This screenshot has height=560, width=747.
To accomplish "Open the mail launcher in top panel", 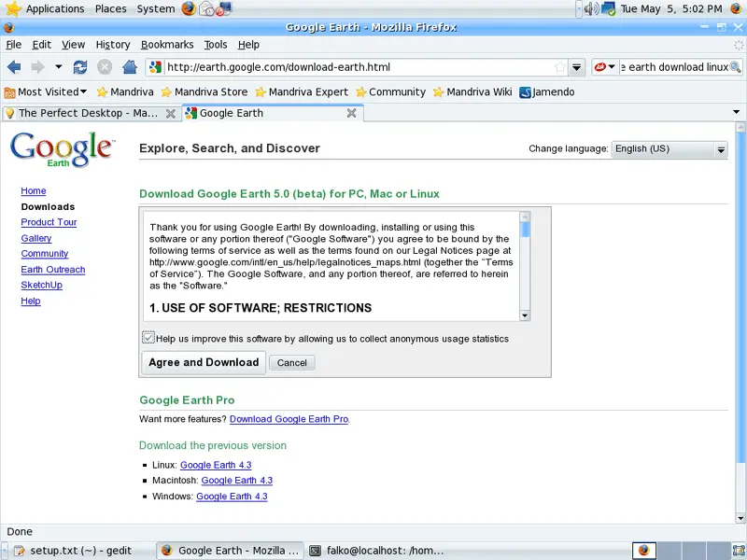I will tap(206, 8).
